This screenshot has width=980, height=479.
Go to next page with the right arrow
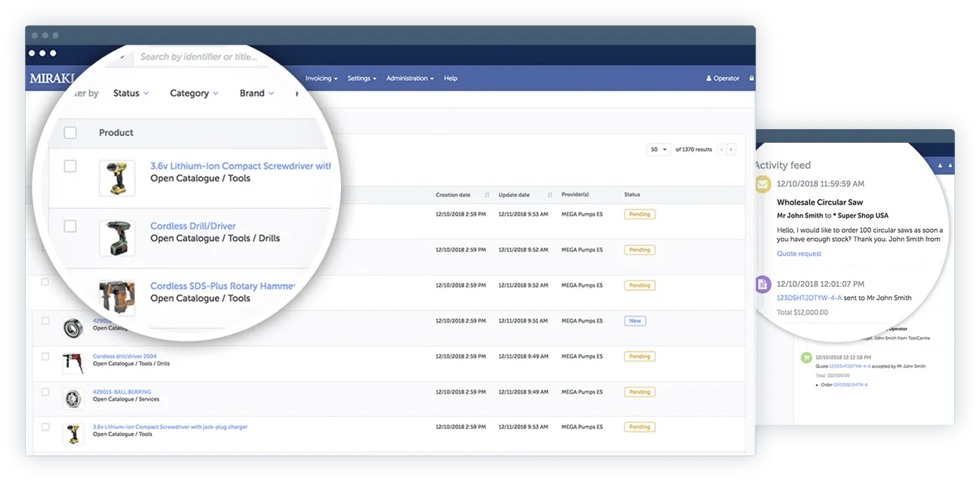(x=730, y=149)
